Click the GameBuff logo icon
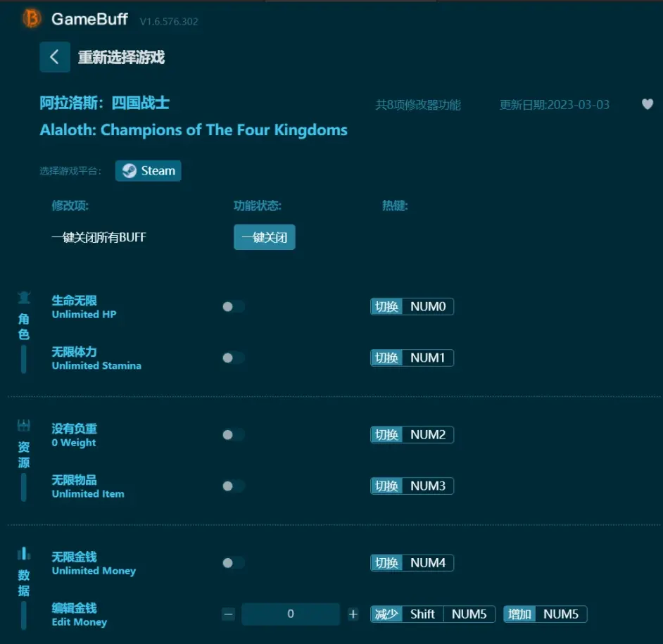Viewport: 663px width, 644px height. (32, 18)
